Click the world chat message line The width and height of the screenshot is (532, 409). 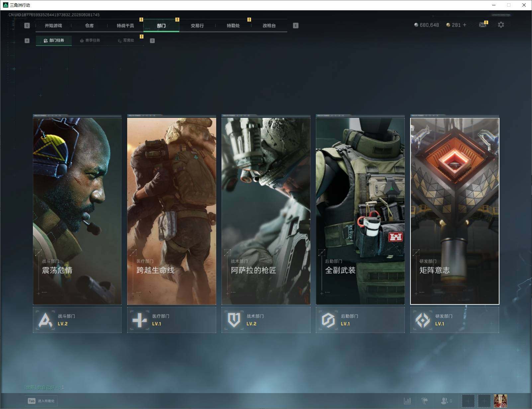44,387
